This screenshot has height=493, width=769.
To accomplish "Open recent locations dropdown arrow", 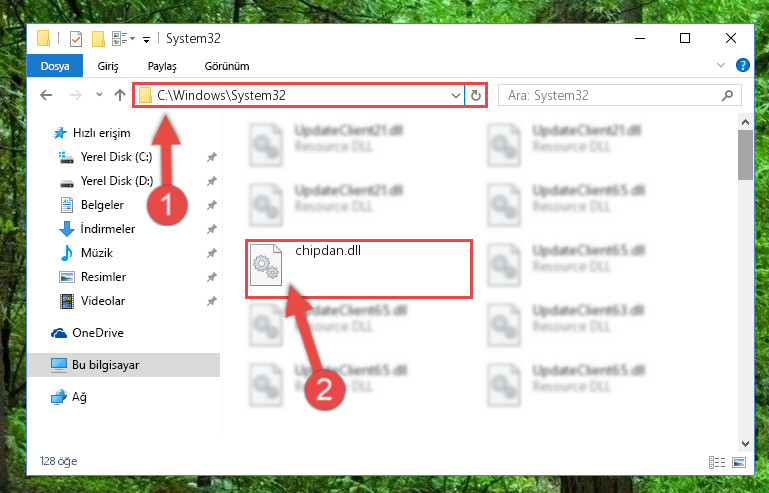I will (99, 94).
